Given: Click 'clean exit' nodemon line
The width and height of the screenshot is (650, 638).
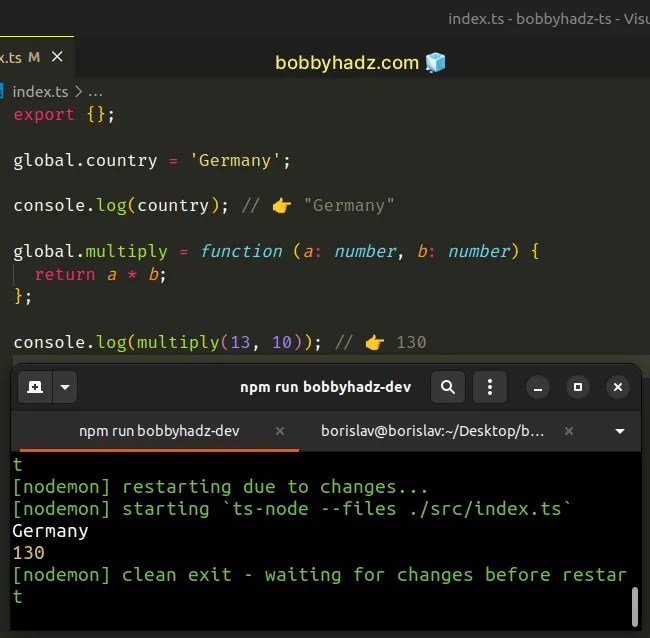Looking at the screenshot, I should [319, 575].
